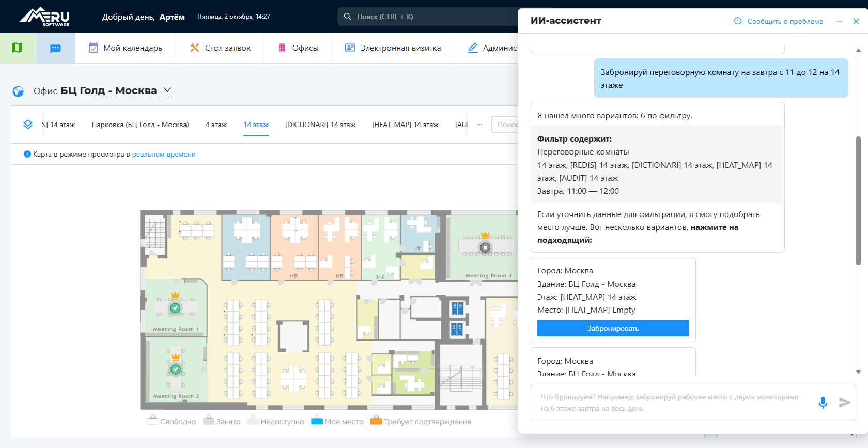This screenshot has width=868, height=448.
Task: Click the globe icon next to Офис
Action: tap(18, 91)
